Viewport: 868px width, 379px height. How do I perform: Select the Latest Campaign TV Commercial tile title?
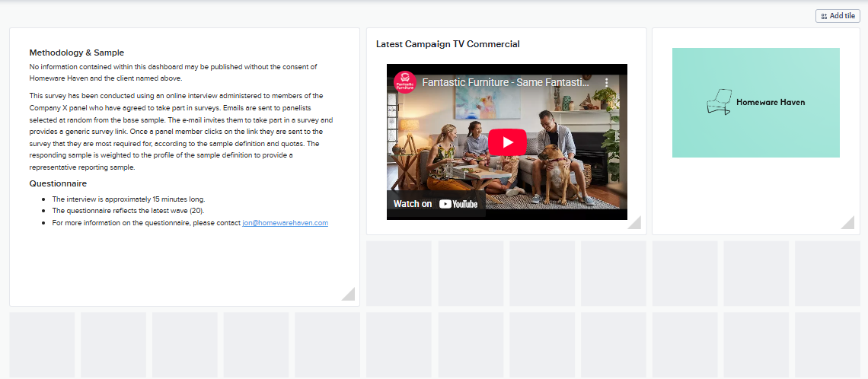point(448,44)
